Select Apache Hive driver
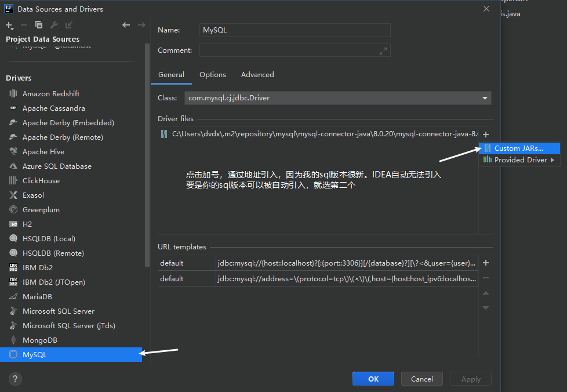Screen dimensions: 567x392 [x=71, y=151]
